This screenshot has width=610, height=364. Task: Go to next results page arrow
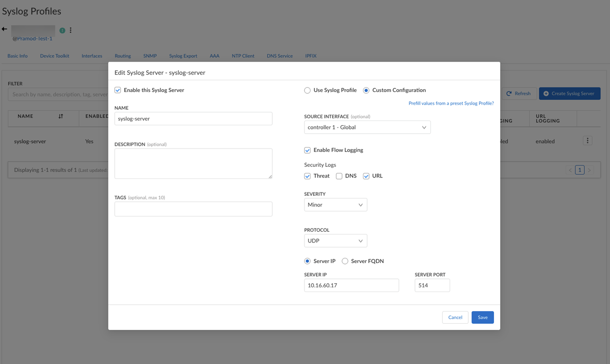(589, 170)
